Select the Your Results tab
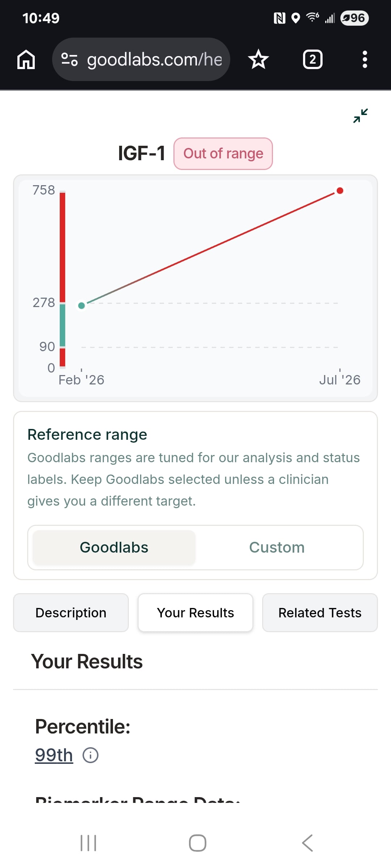The image size is (391, 868). point(195,613)
